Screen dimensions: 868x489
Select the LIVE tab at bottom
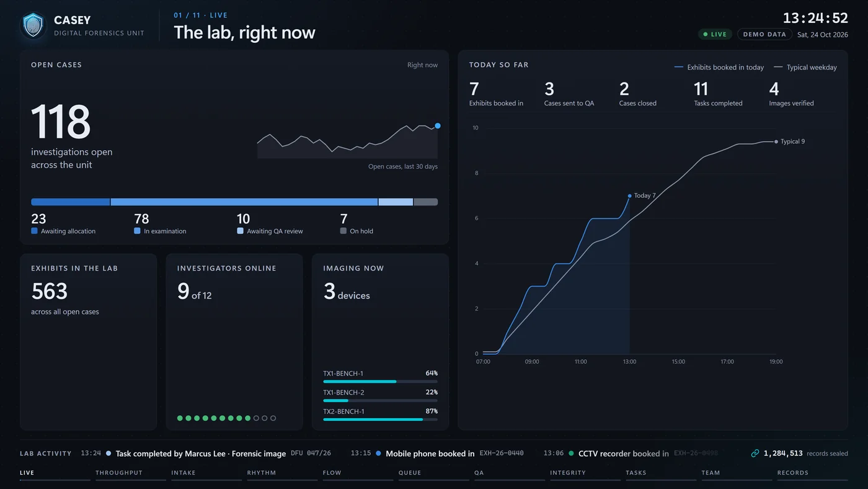(x=55, y=474)
